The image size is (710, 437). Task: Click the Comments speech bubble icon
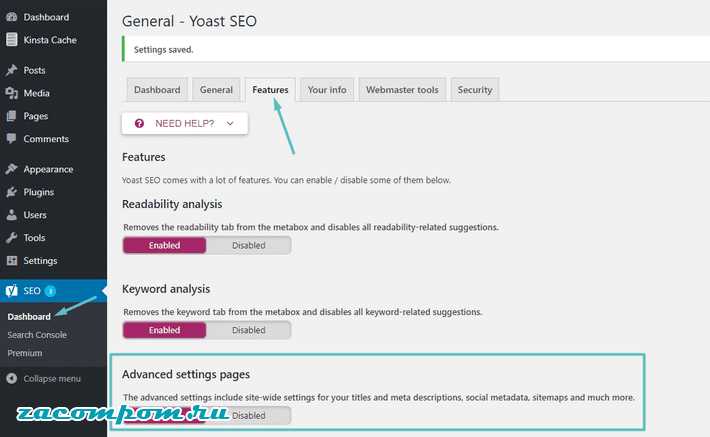(12, 139)
